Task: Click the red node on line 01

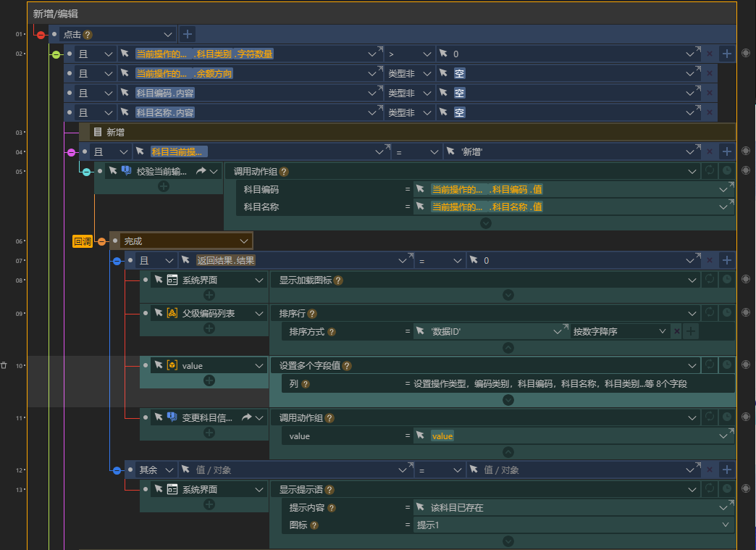Action: [x=41, y=35]
